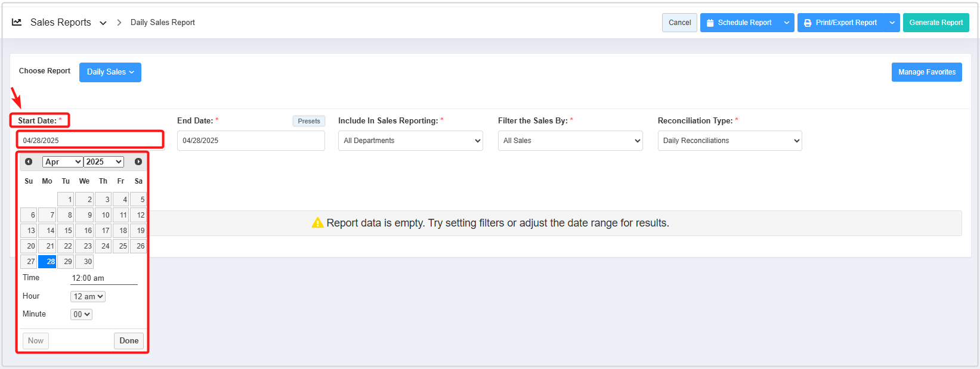This screenshot has width=980, height=369.
Task: Open Manage Favorites
Action: click(926, 72)
